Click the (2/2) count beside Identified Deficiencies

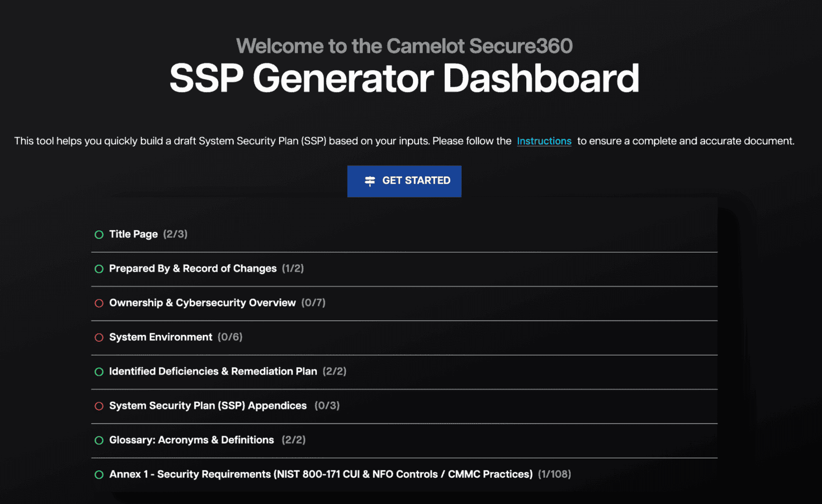tap(334, 371)
